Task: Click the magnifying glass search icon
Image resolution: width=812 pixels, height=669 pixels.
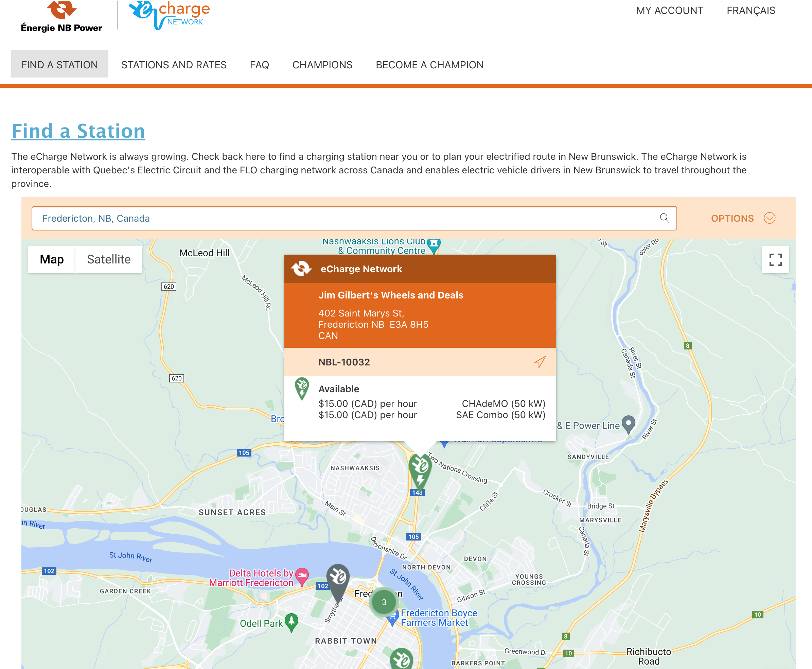Action: (664, 218)
